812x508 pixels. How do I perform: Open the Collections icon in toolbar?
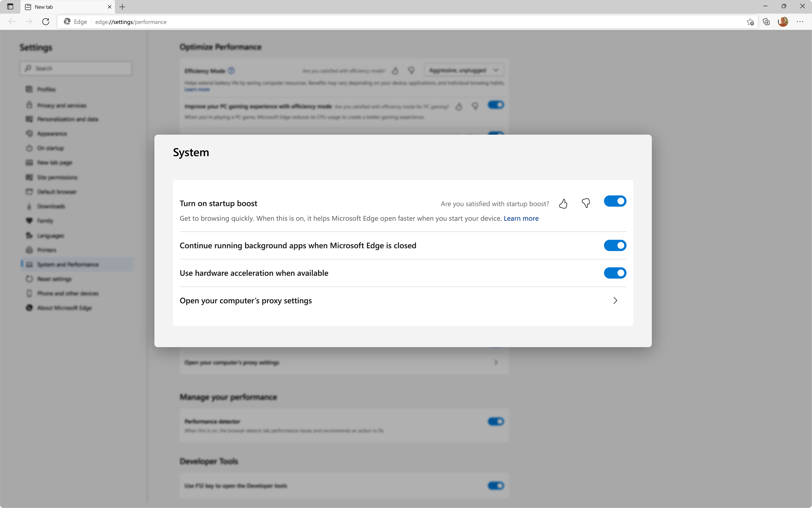[766, 22]
